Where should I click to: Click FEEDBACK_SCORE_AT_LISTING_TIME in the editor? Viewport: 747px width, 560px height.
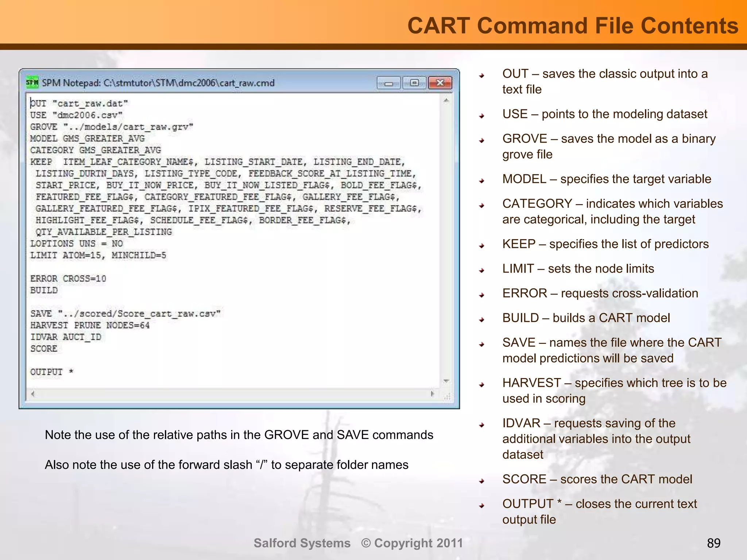point(330,174)
